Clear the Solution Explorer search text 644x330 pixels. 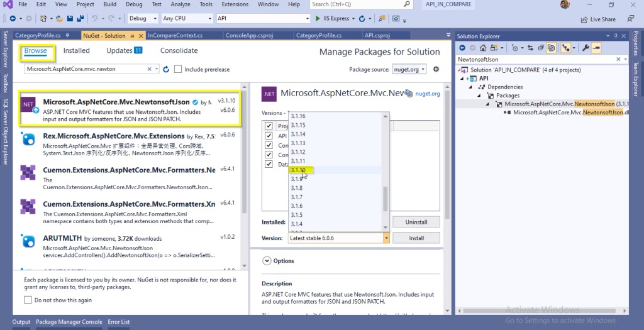coord(618,60)
